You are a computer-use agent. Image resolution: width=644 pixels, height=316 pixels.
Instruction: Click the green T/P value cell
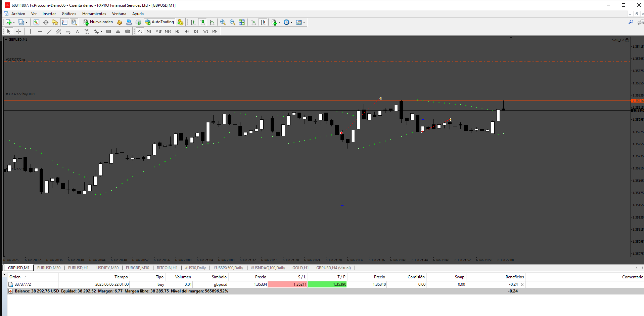327,284
